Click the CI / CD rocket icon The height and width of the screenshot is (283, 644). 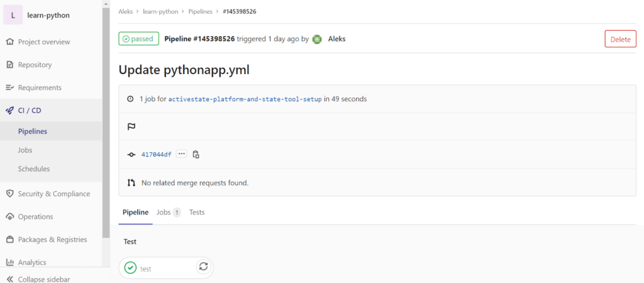click(x=9, y=110)
